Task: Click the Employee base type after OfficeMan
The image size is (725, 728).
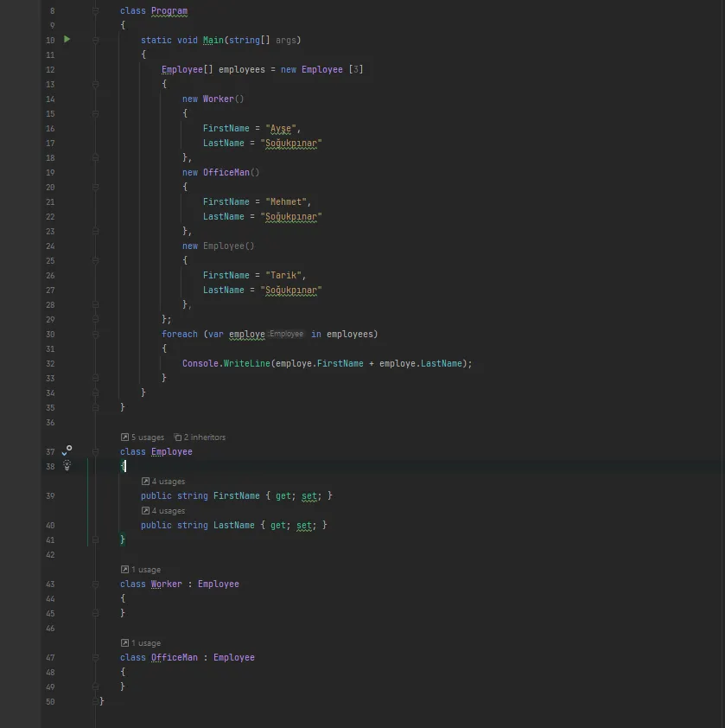Action: (234, 657)
